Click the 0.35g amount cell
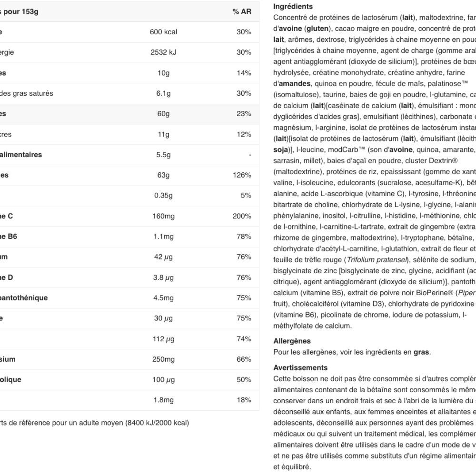Screen dimensions: 476x476 coord(163,196)
